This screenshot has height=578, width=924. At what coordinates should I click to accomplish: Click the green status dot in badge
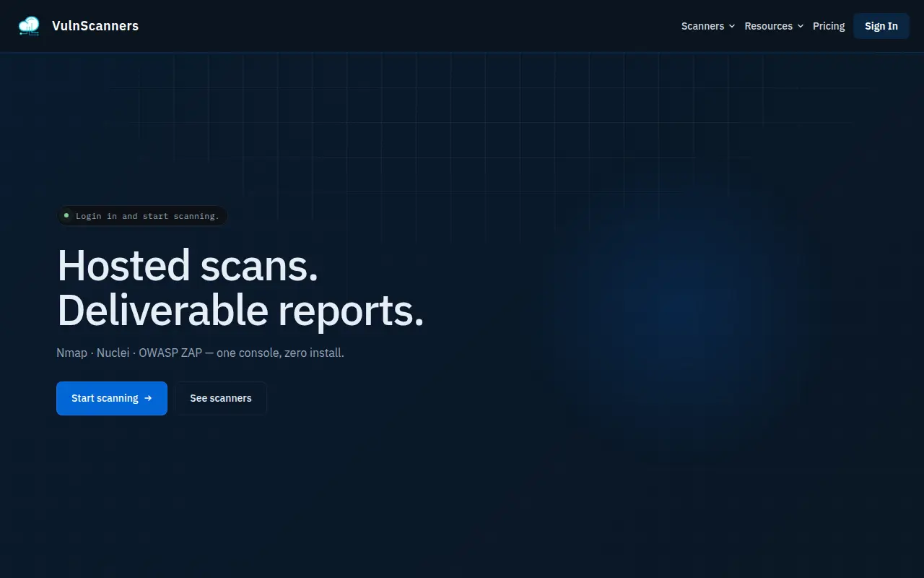pyautogui.click(x=66, y=215)
